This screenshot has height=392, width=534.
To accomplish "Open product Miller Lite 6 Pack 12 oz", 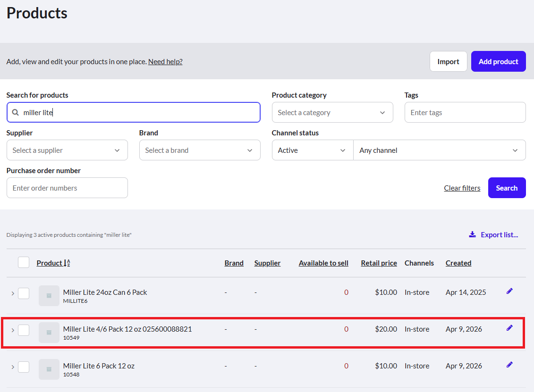I will pyautogui.click(x=99, y=366).
